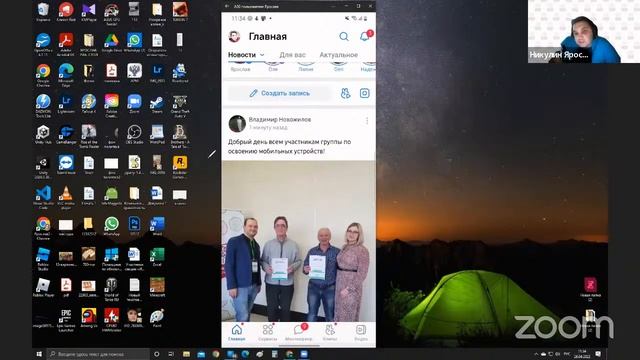Image resolution: width=640 pixels, height=360 pixels.
Task: Launch TeamViewer desktop shortcut
Action: pos(66,164)
